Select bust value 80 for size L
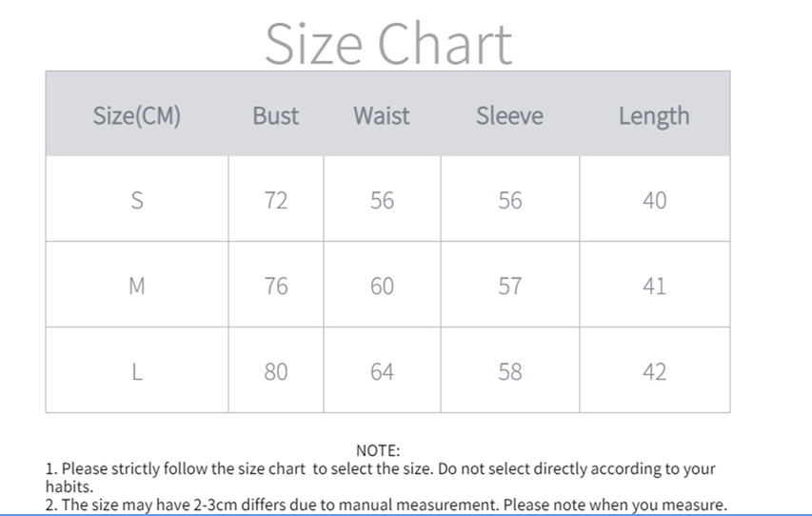The height and width of the screenshot is (516, 812). (276, 371)
